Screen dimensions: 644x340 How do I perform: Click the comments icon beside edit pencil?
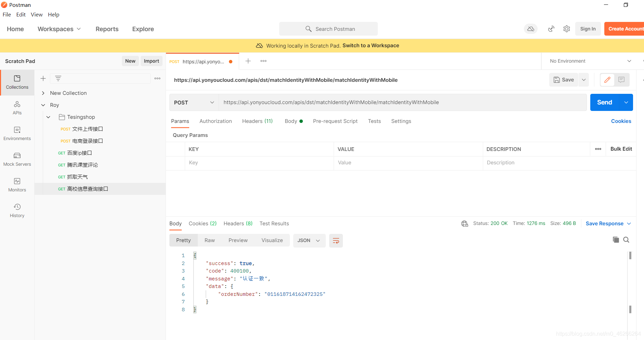coord(622,80)
